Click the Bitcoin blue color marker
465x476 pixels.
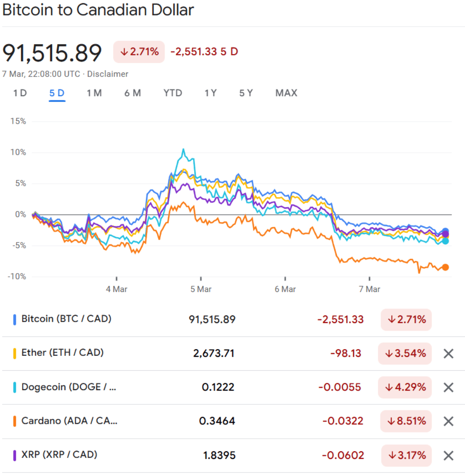(15, 319)
